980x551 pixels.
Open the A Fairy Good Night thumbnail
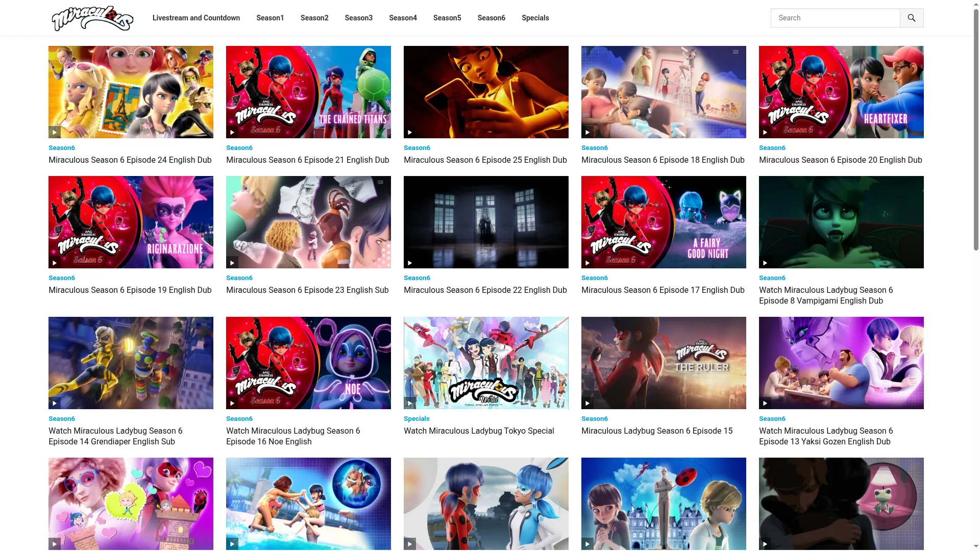point(664,222)
